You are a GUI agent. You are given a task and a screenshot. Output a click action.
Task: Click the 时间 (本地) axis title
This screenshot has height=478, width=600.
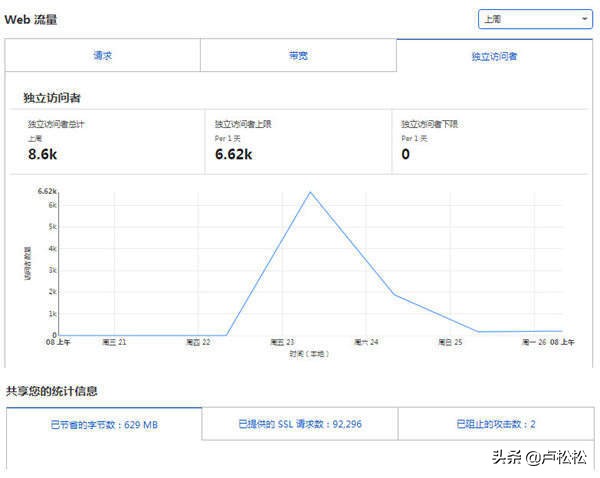(309, 354)
